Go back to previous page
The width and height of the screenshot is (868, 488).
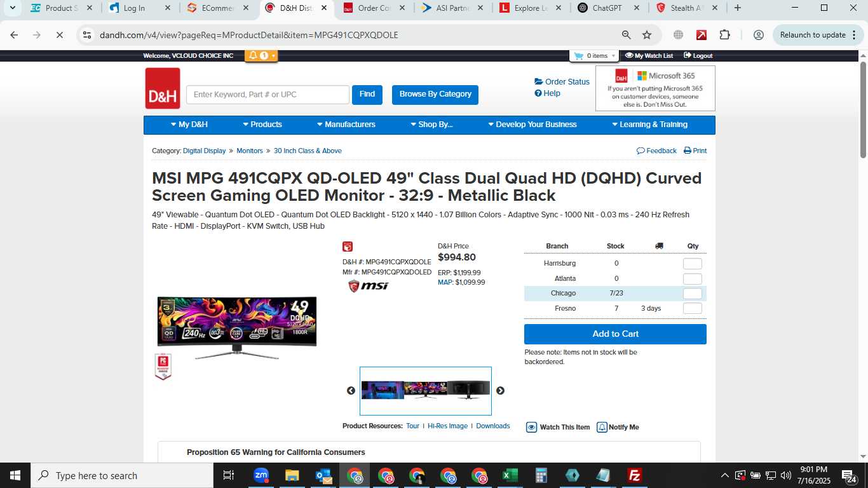(x=14, y=35)
